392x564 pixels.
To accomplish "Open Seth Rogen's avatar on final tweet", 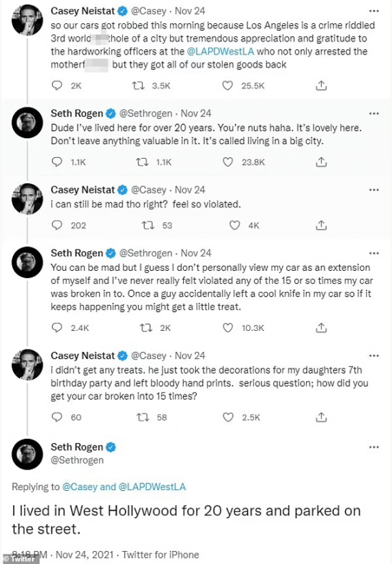I will pyautogui.click(x=27, y=454).
